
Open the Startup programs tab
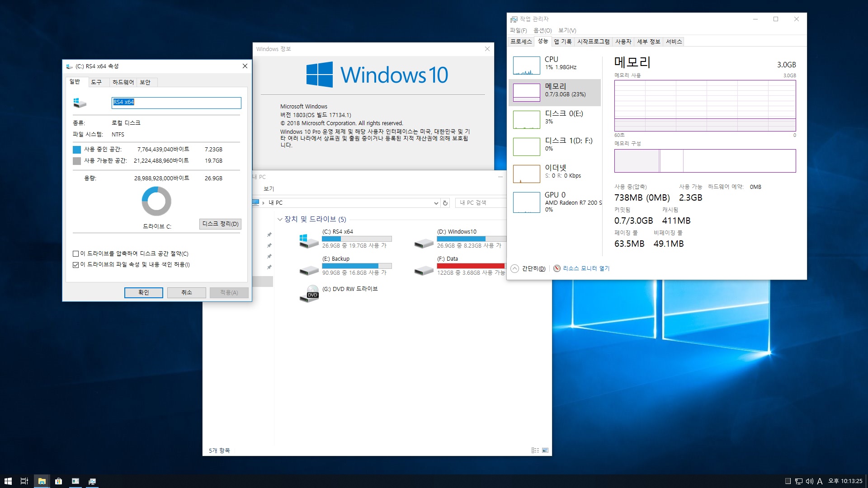click(x=593, y=42)
